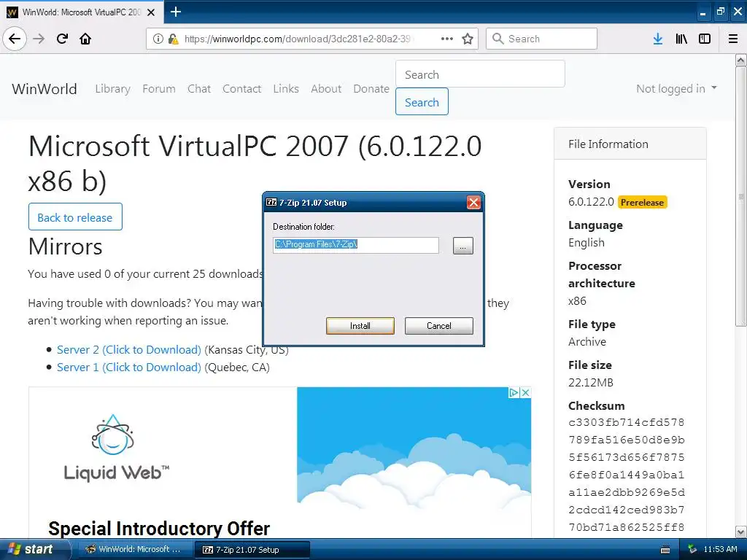Viewport: 747px width, 560px height.
Task: Click the WinWorld Search button
Action: coord(422,102)
